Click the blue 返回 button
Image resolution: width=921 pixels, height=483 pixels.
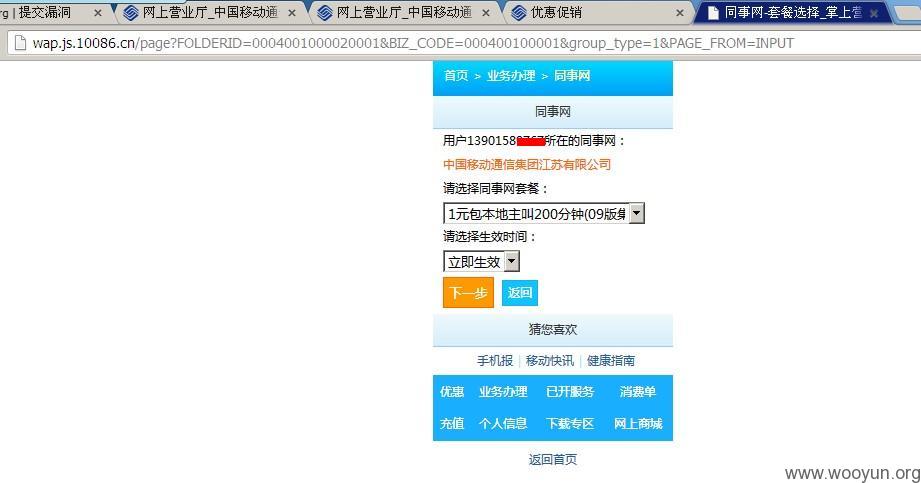[x=520, y=293]
